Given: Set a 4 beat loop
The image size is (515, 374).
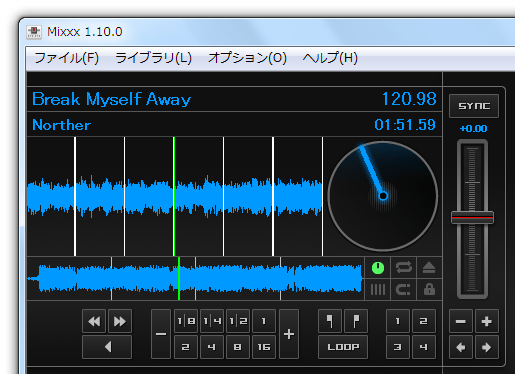Looking at the screenshot, I should [x=212, y=347].
